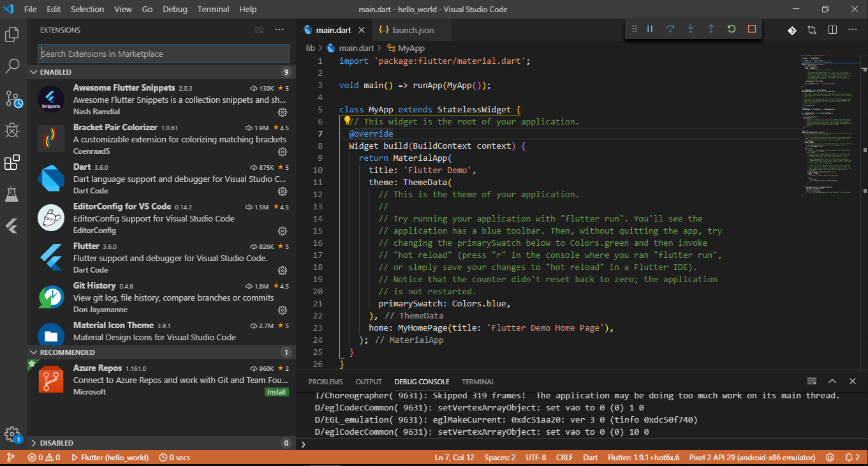This screenshot has height=466, width=868.
Task: Maximize the panel with the up chevron
Action: [x=832, y=381]
